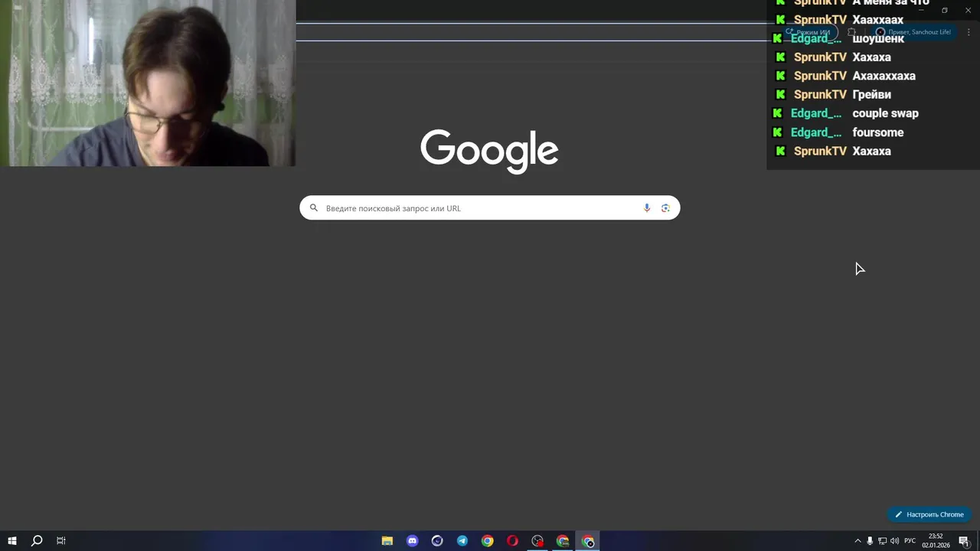
Task: Open the OBS Studio taskbar icon
Action: 537,541
